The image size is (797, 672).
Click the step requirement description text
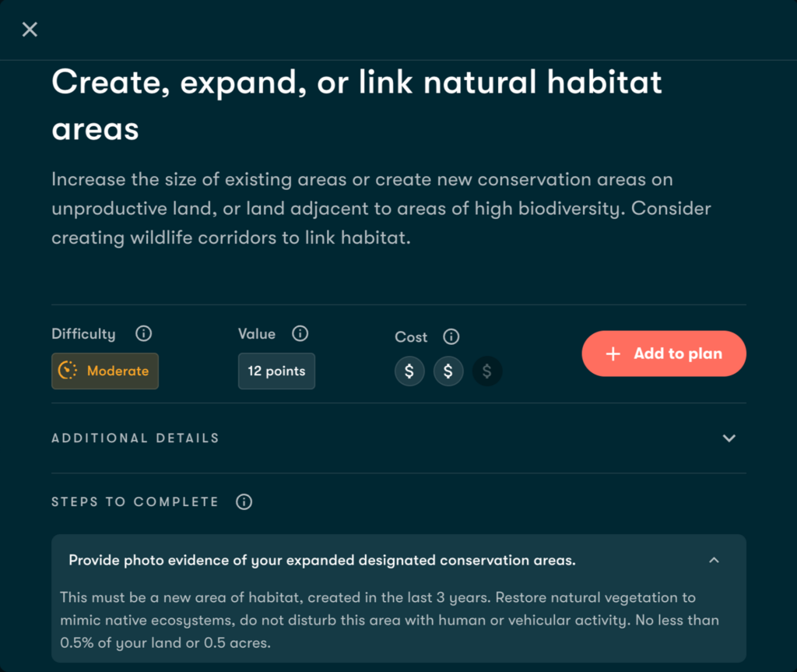(389, 621)
